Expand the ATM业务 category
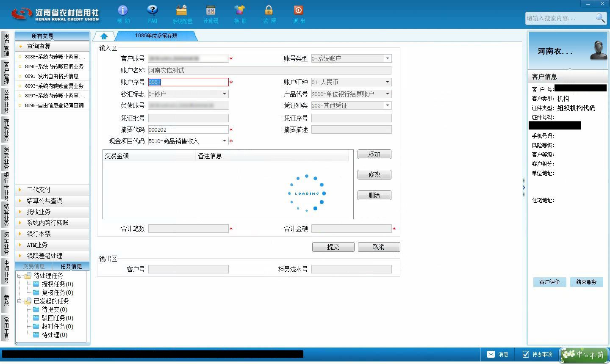Screen dimensions: 610x364 (53, 245)
